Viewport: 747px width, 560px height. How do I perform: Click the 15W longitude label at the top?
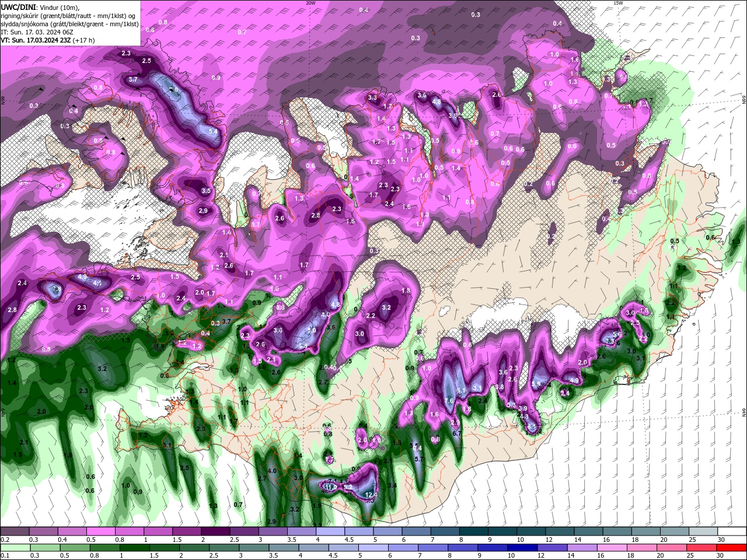coord(618,3)
